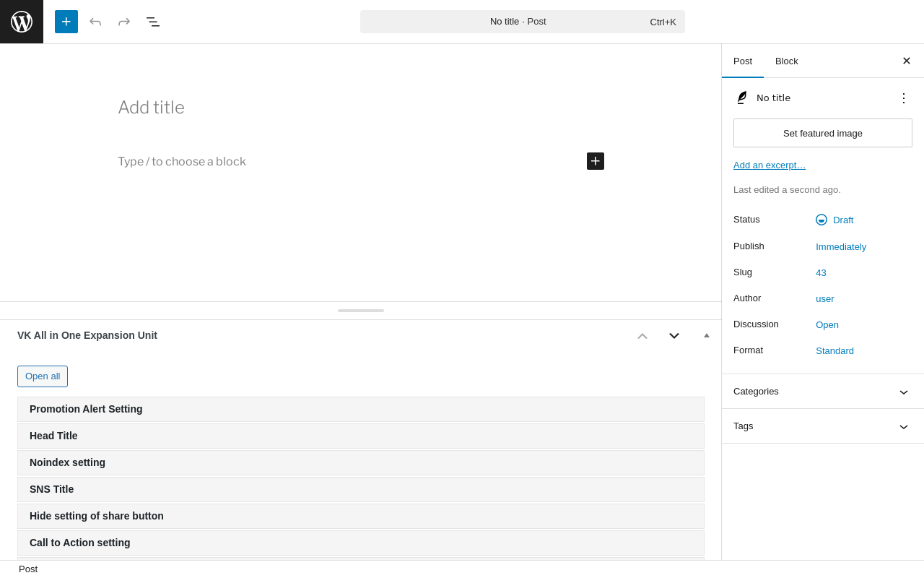This screenshot has width=924, height=578.
Task: Click the Draft status circle icon
Action: tap(821, 220)
